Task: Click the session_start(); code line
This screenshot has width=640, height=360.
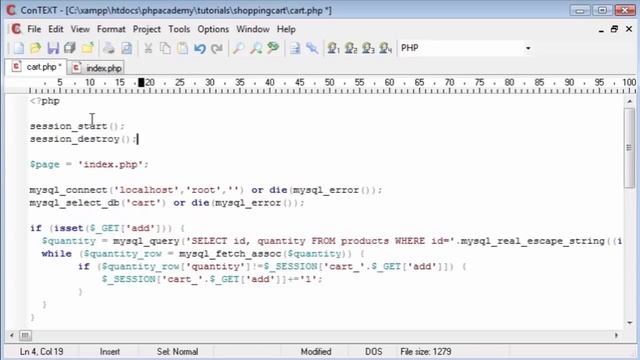Action: click(77, 126)
